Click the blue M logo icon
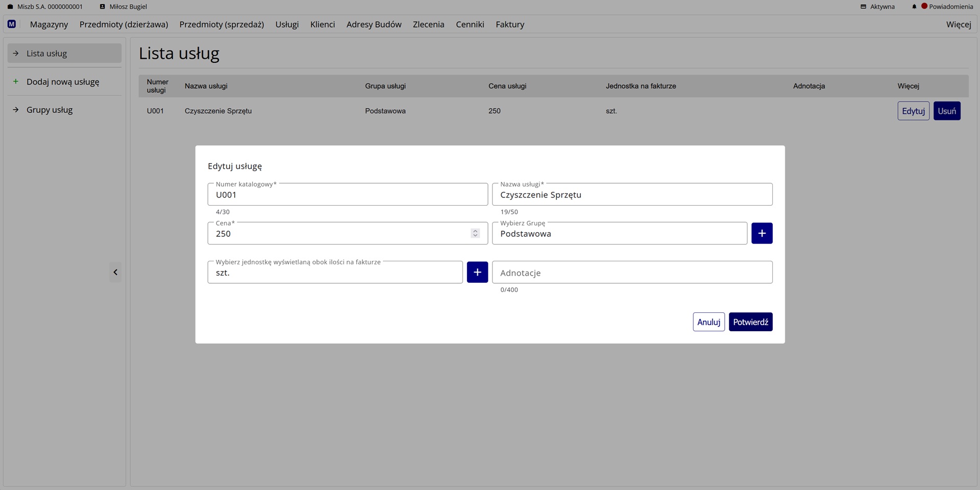The height and width of the screenshot is (490, 980). [12, 24]
